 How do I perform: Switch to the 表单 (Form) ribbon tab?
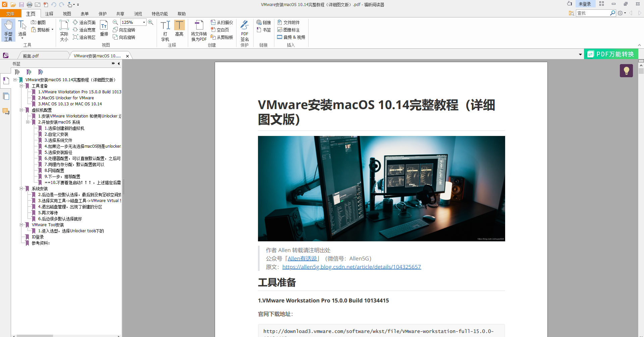[x=85, y=14]
